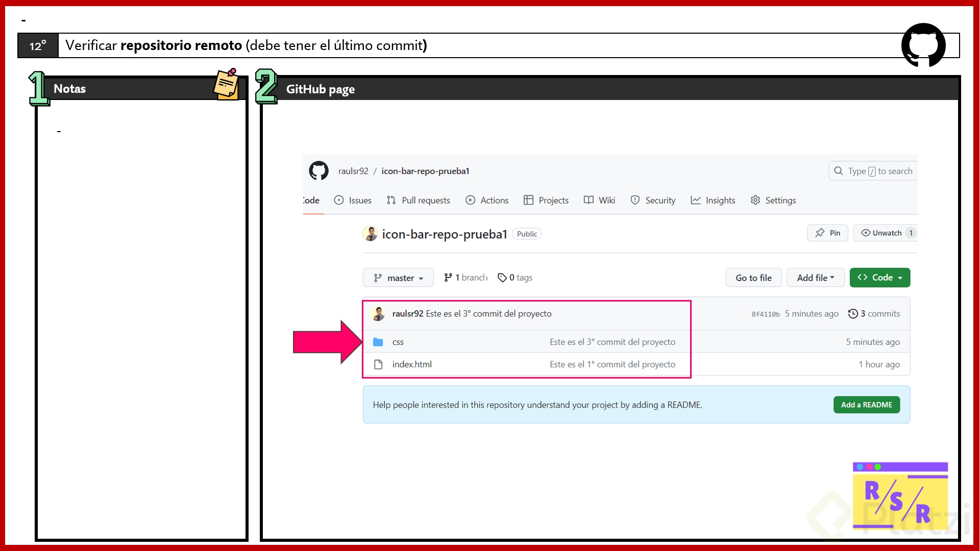
Task: Click the icon-bar-repo-prueba1 repository title
Action: (445, 234)
